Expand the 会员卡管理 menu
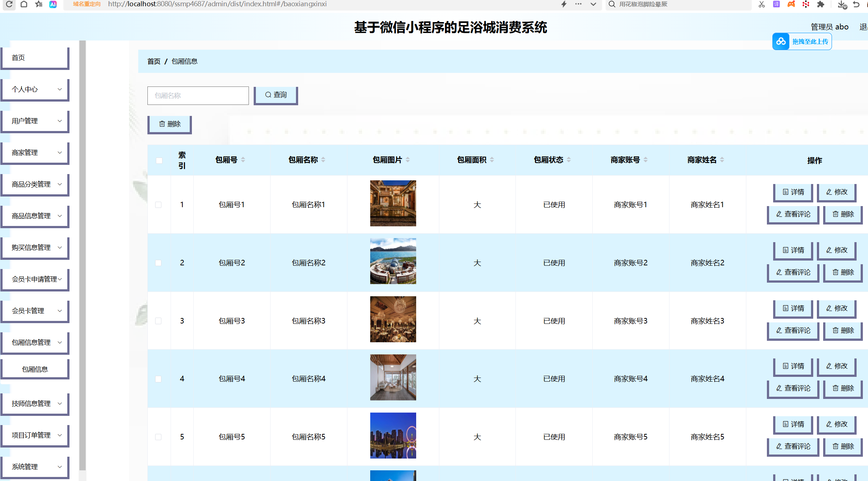This screenshot has height=481, width=868. [x=35, y=311]
